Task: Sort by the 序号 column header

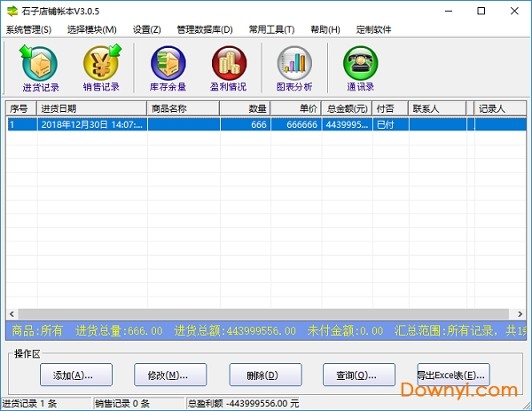Action: (x=21, y=108)
